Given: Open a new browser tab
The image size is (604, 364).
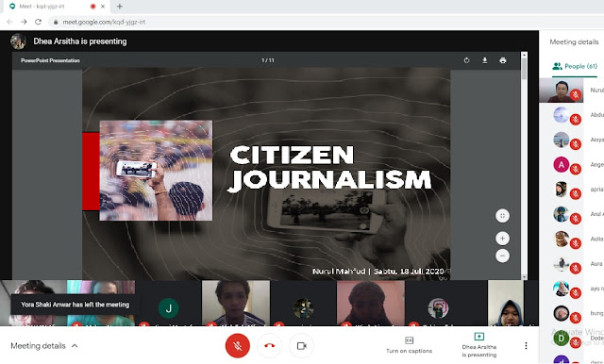Looking at the screenshot, I should click(x=120, y=7).
